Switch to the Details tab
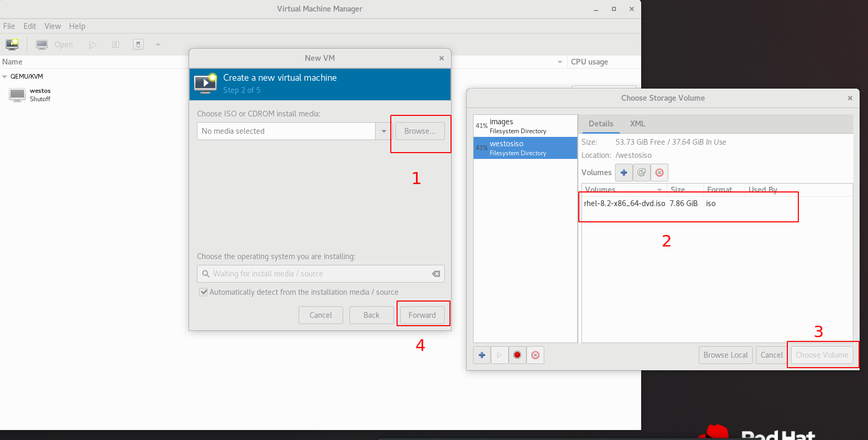The width and height of the screenshot is (868, 440). pyautogui.click(x=601, y=124)
